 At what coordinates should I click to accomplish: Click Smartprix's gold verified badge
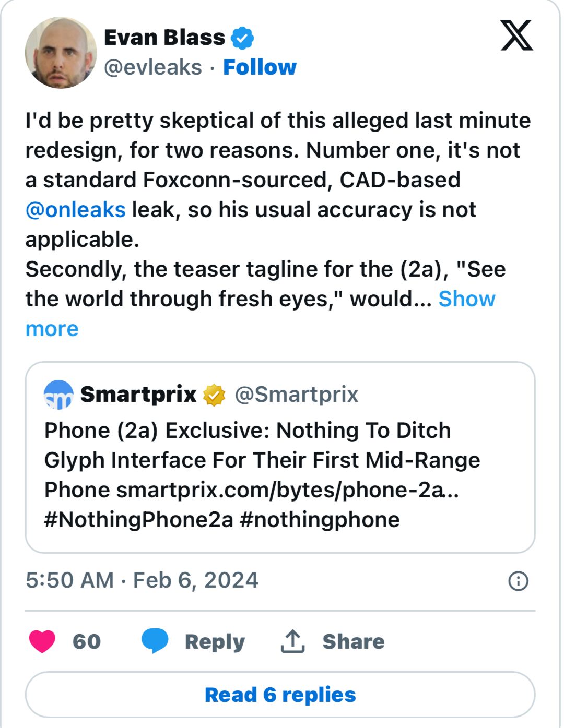pyautogui.click(x=214, y=395)
